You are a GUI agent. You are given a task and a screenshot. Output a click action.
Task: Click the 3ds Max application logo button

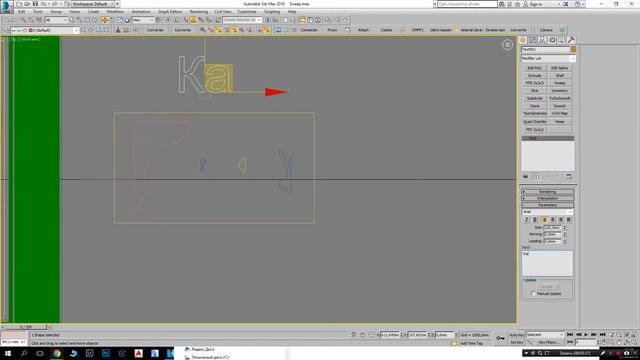[6, 6]
